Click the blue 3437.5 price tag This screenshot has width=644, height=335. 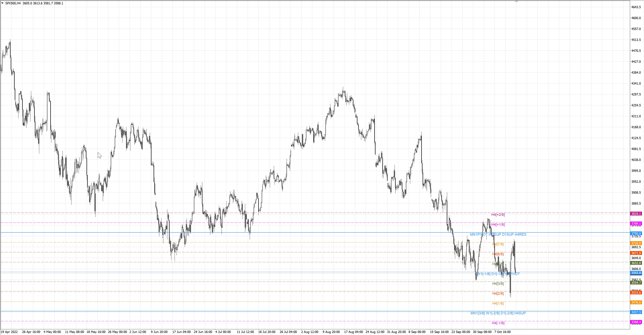click(x=636, y=312)
